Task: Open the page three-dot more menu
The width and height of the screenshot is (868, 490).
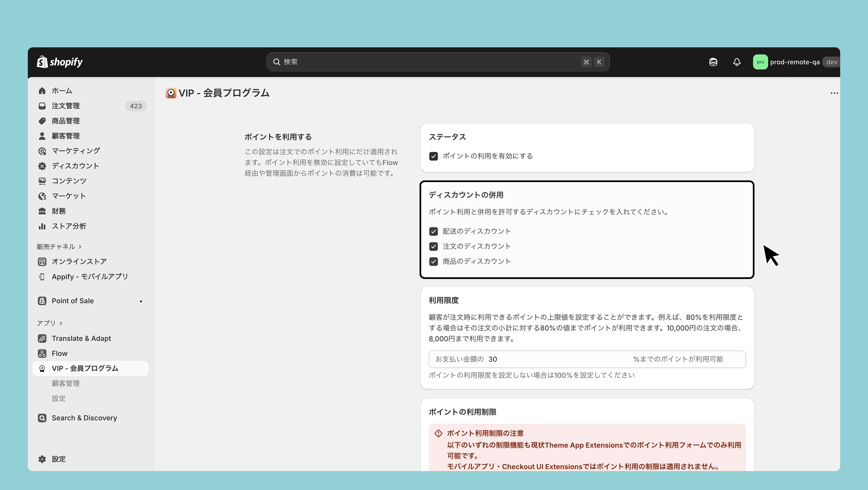Action: point(834,93)
